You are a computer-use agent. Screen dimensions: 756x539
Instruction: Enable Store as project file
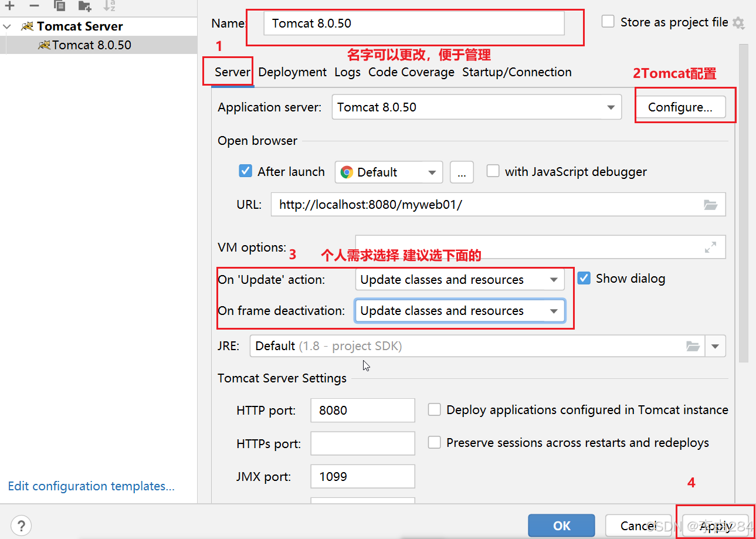[x=609, y=22]
